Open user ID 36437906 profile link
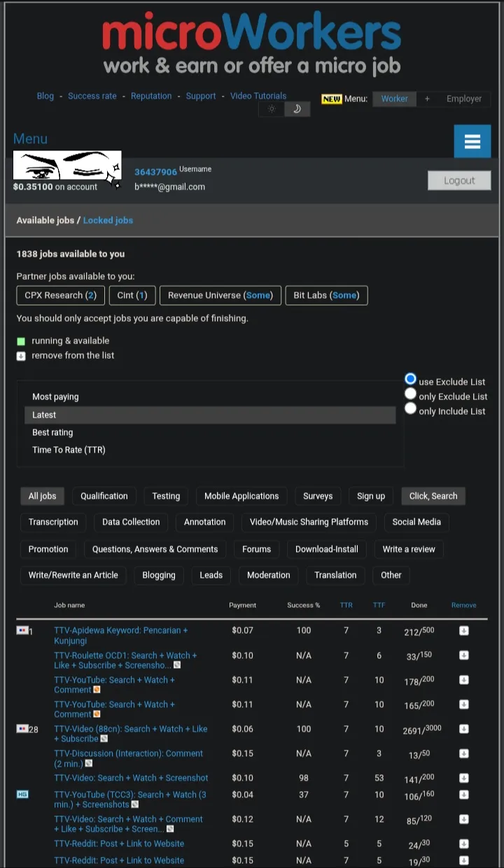504x868 pixels. 155,172
